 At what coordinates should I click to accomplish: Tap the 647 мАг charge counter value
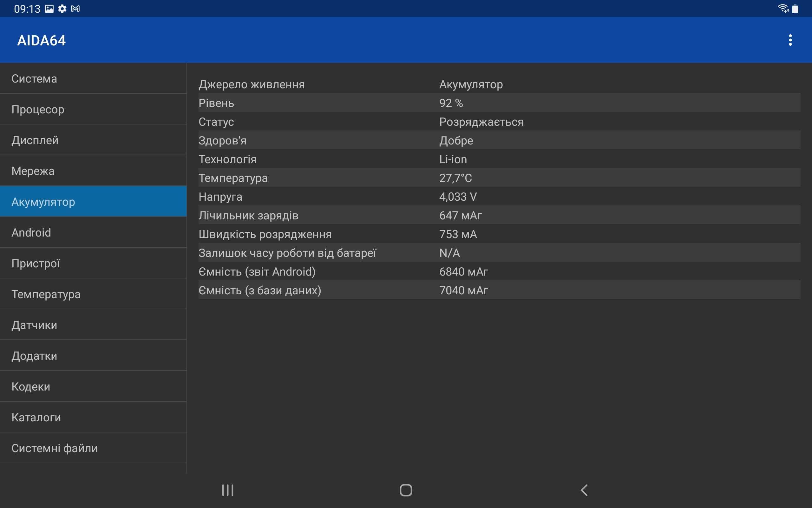461,215
